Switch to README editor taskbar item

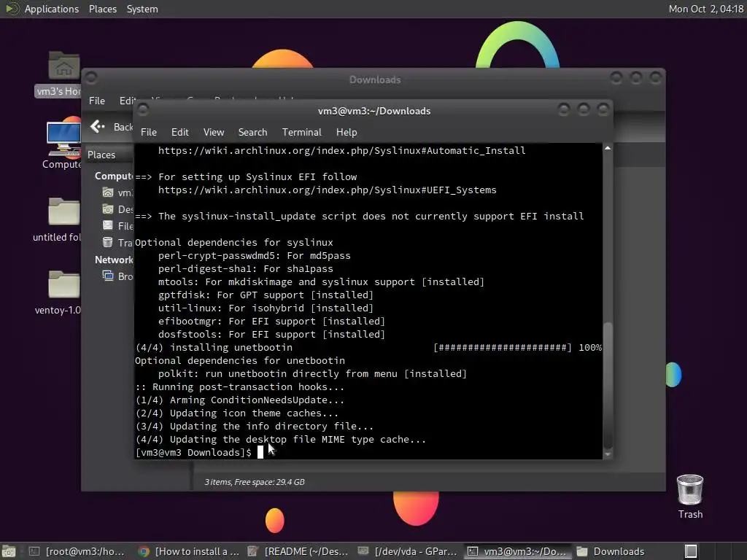click(x=298, y=551)
